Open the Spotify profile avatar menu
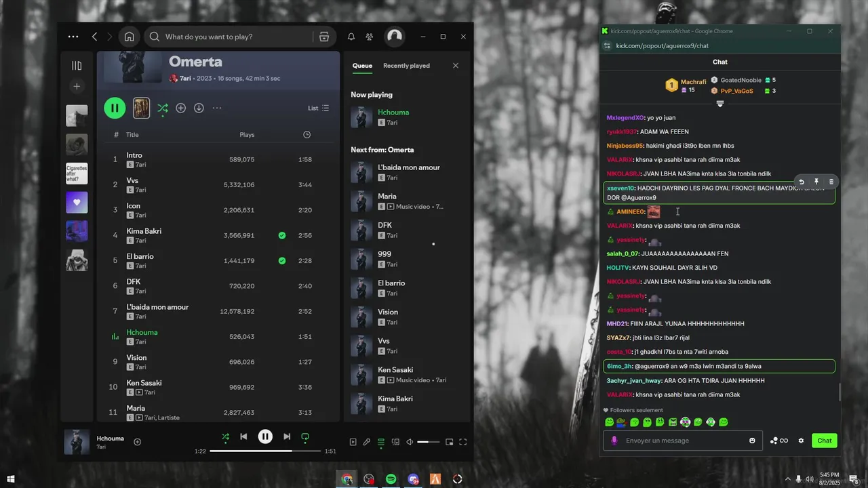868x488 pixels. point(395,37)
